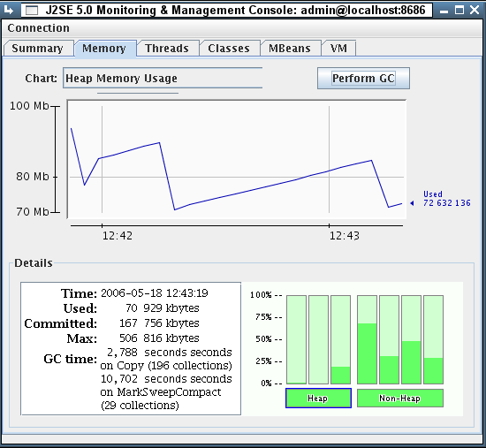Image resolution: width=486 pixels, height=448 pixels.
Task: Click the 'Time:' label in the Details panel
Action: point(79,293)
